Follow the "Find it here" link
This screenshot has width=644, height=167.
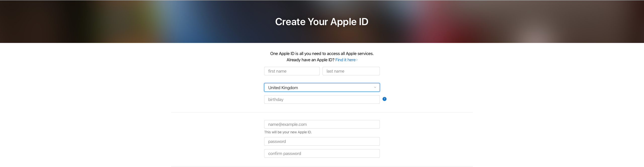(x=345, y=60)
